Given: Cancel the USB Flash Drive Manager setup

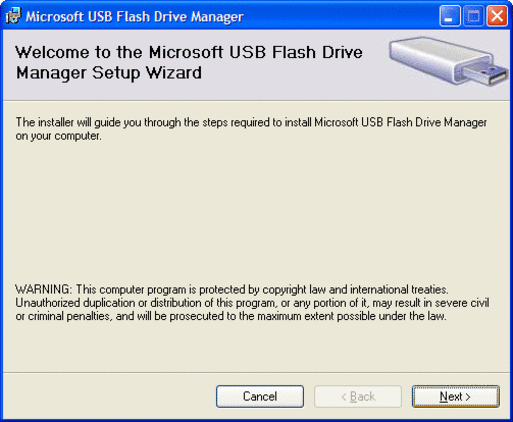Looking at the screenshot, I should tap(260, 396).
